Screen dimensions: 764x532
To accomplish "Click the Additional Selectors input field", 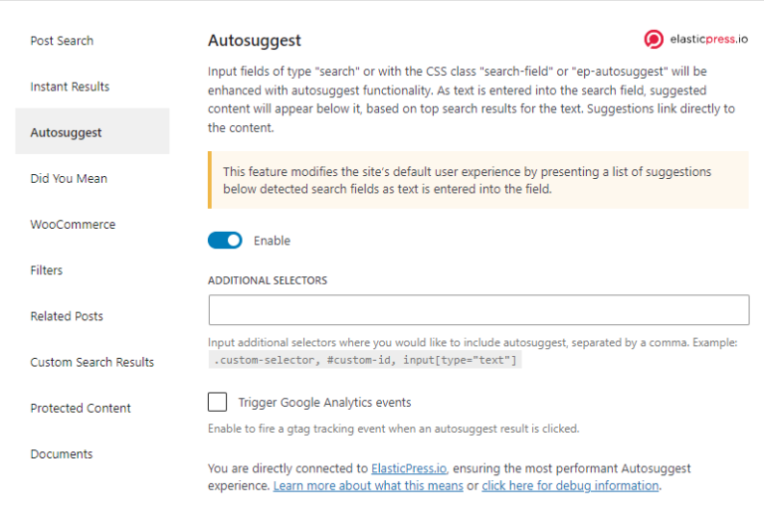I will pyautogui.click(x=478, y=310).
